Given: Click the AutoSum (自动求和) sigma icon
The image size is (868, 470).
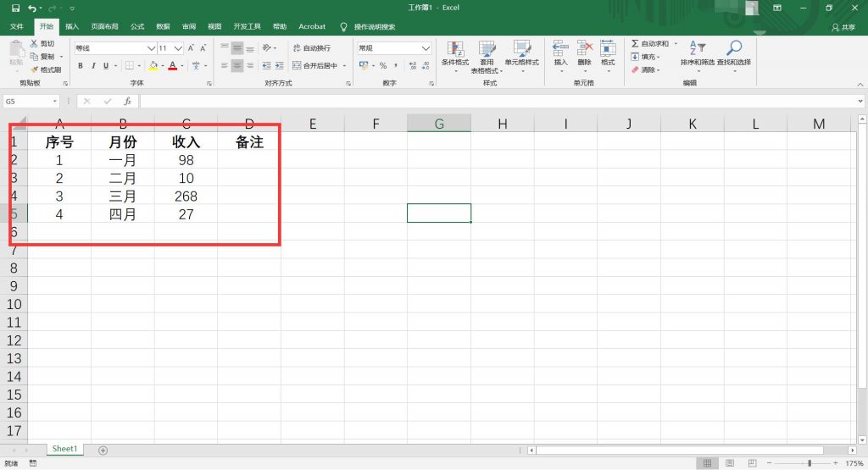Looking at the screenshot, I should 635,43.
